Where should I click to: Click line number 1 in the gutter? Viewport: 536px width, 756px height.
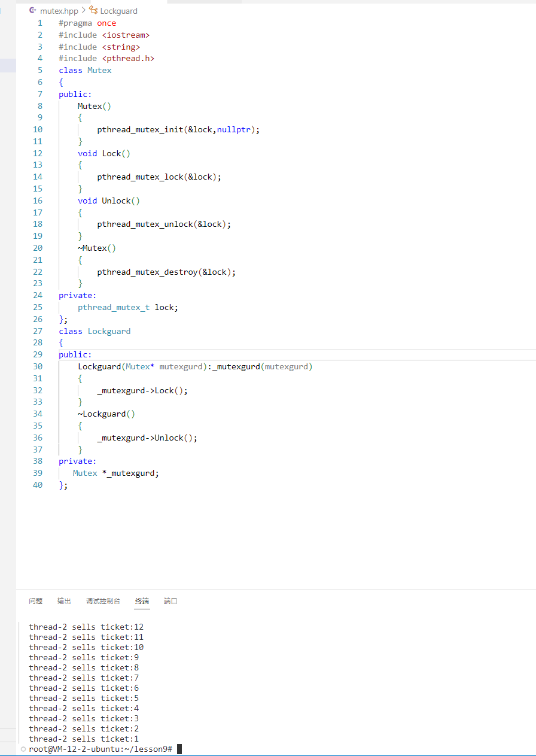click(40, 23)
